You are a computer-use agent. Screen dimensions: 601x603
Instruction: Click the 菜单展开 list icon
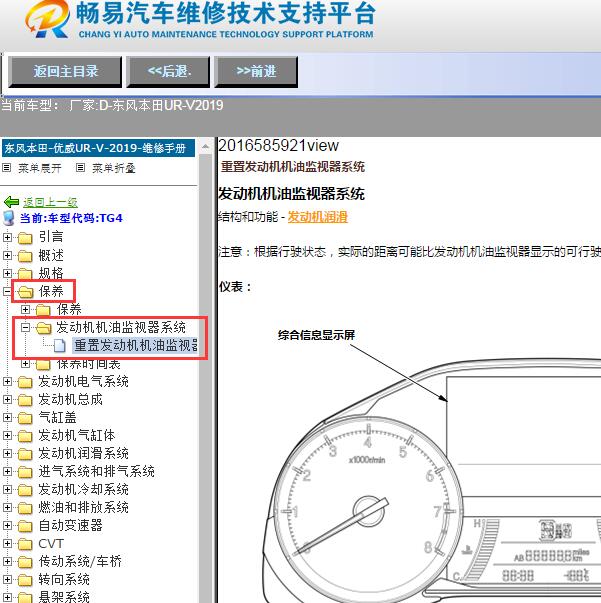click(7, 168)
